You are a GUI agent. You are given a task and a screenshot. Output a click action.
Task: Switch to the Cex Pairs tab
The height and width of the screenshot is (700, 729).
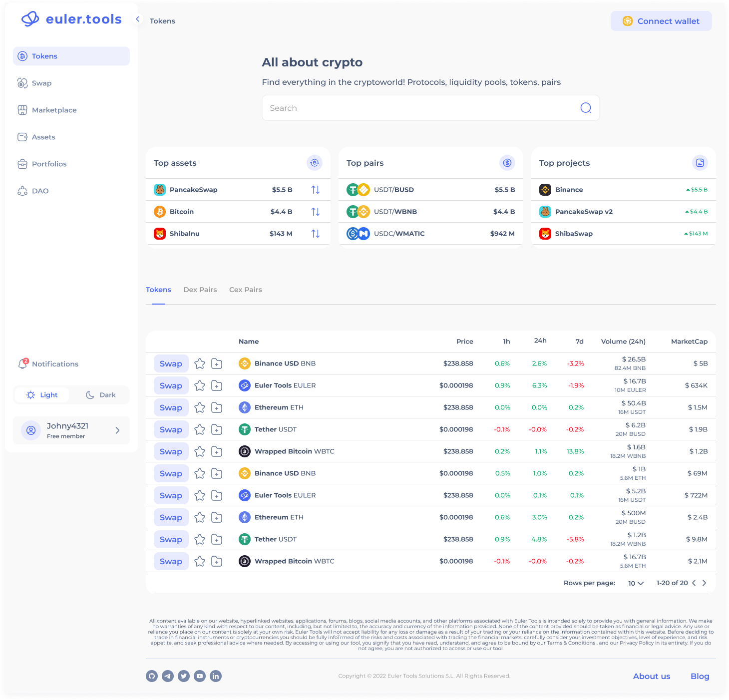click(x=245, y=290)
